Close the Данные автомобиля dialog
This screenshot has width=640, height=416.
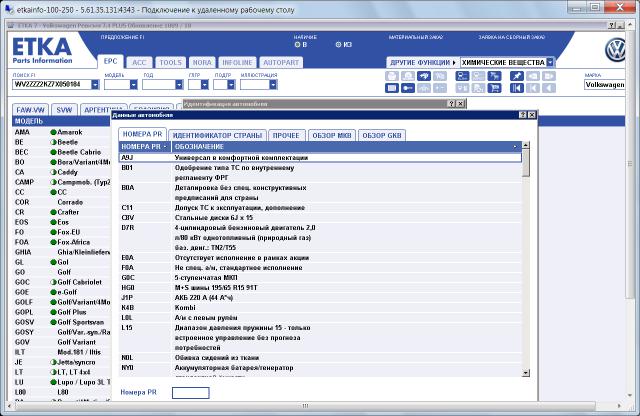(x=532, y=115)
